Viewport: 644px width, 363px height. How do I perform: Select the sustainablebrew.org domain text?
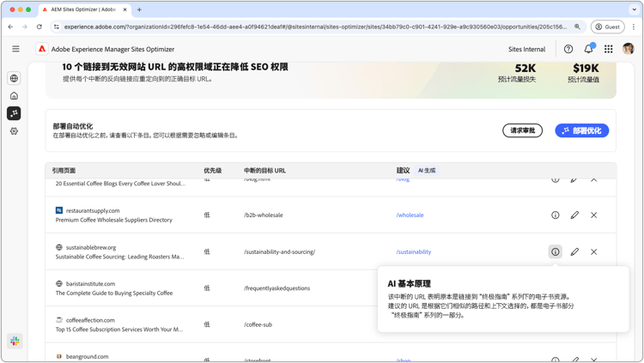[x=91, y=247]
